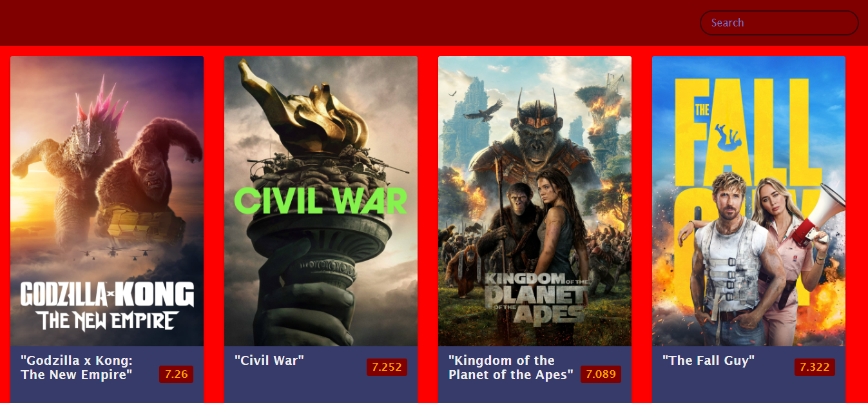Click "The Fall Guy" title text

click(709, 360)
